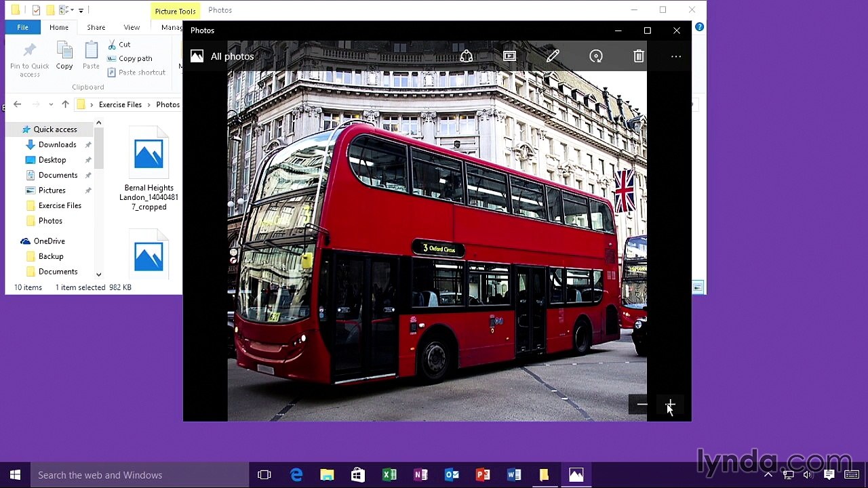Image resolution: width=868 pixels, height=488 pixels.
Task: Switch to Home ribbon tab
Action: click(x=59, y=27)
